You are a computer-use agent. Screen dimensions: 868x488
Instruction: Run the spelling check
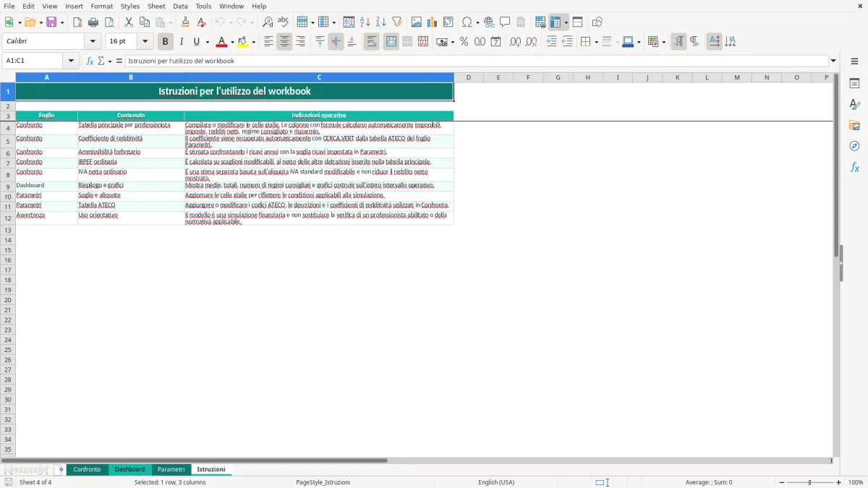click(x=284, y=22)
